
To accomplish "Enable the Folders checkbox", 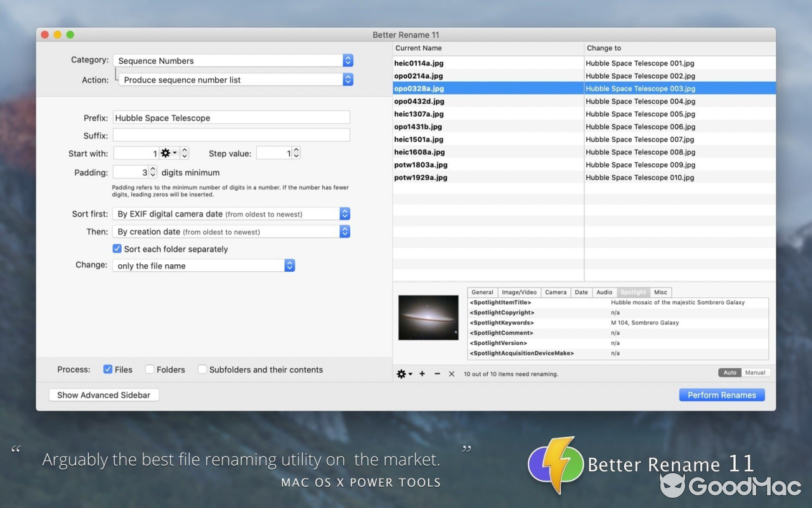I will [149, 369].
